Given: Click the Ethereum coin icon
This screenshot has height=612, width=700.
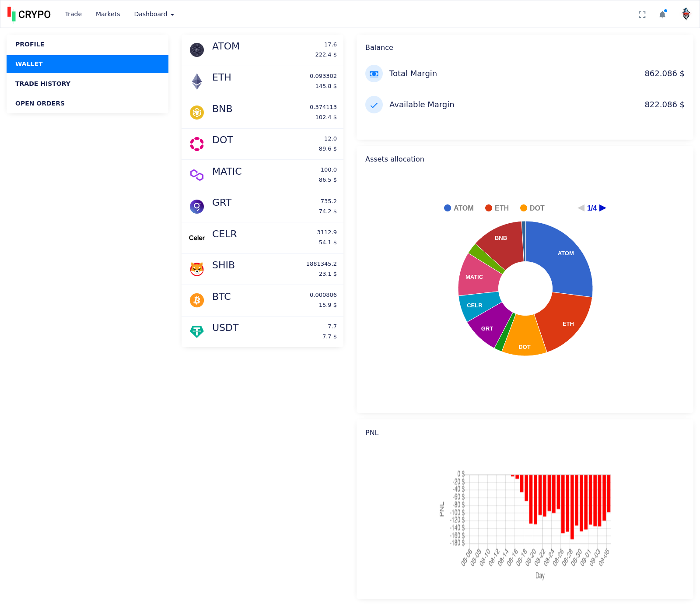Looking at the screenshot, I should click(197, 81).
